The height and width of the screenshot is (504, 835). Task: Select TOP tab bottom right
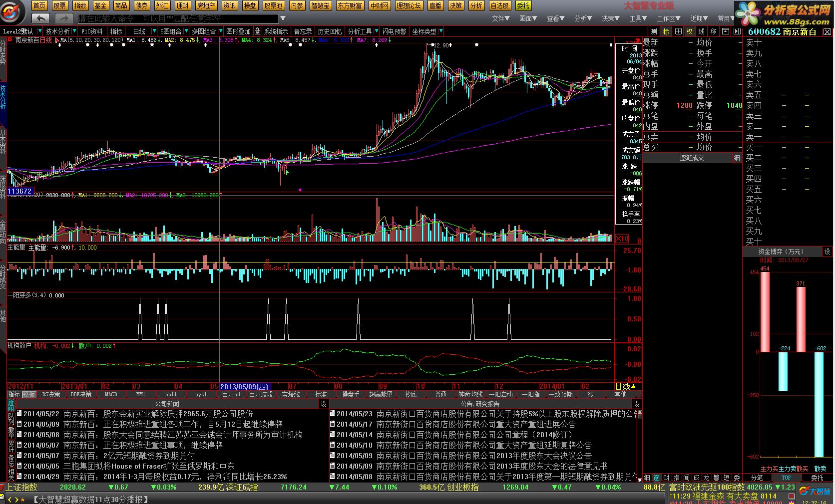click(786, 478)
